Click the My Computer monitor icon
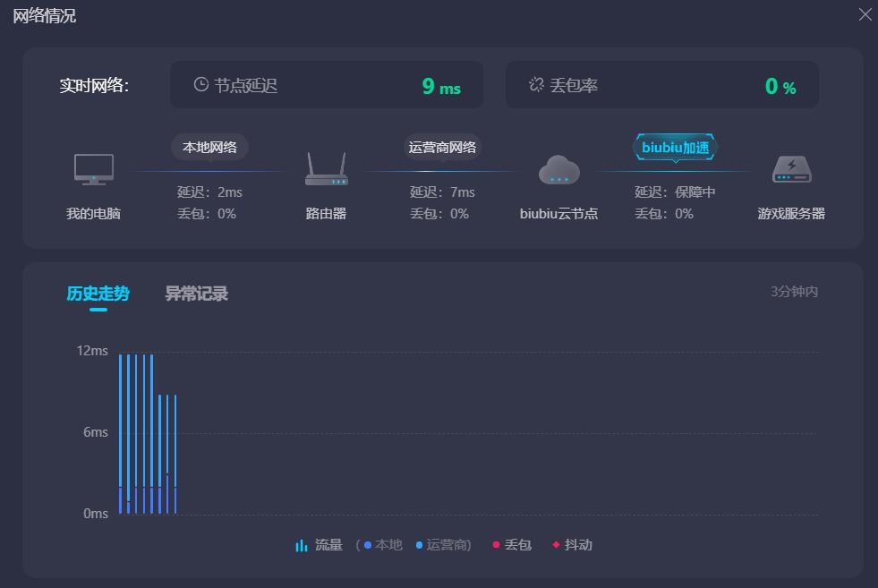Screen dimensions: 878x588 point(93,168)
